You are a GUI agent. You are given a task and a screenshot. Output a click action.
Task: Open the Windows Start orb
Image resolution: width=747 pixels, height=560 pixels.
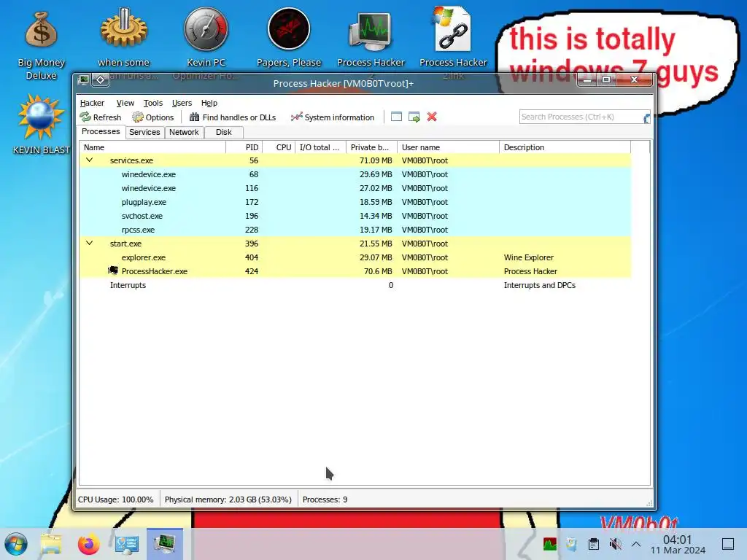click(x=16, y=544)
